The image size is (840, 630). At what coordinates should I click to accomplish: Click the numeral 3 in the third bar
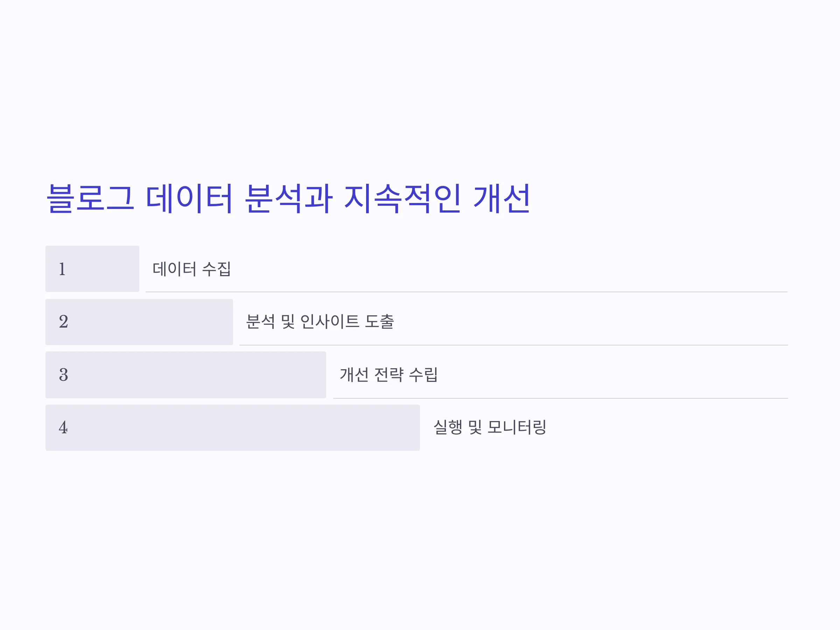(63, 375)
